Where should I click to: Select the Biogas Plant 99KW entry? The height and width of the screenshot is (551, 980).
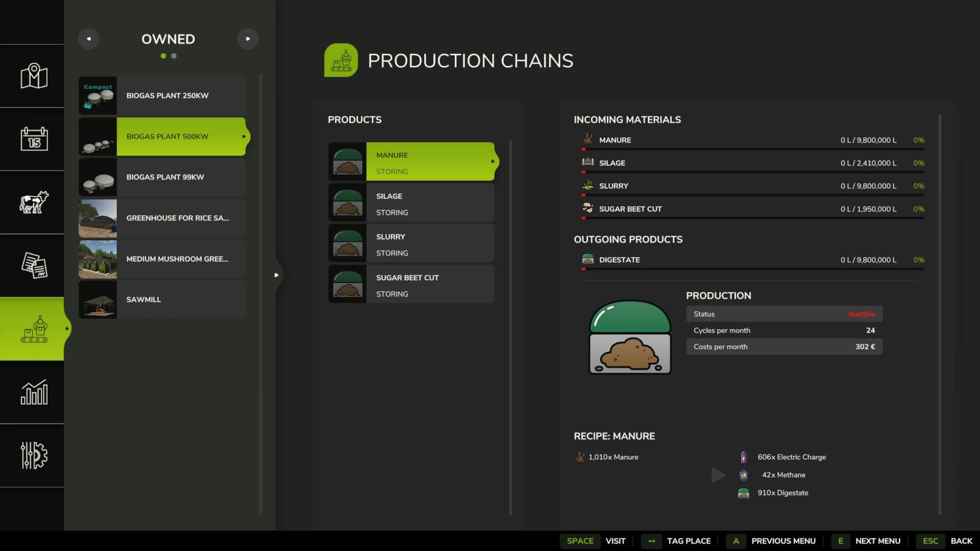pyautogui.click(x=162, y=177)
